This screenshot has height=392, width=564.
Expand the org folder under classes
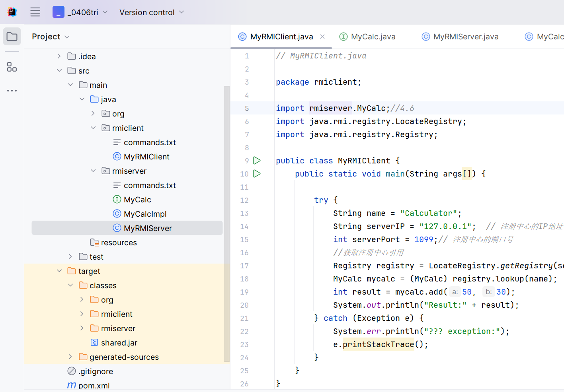click(x=82, y=299)
